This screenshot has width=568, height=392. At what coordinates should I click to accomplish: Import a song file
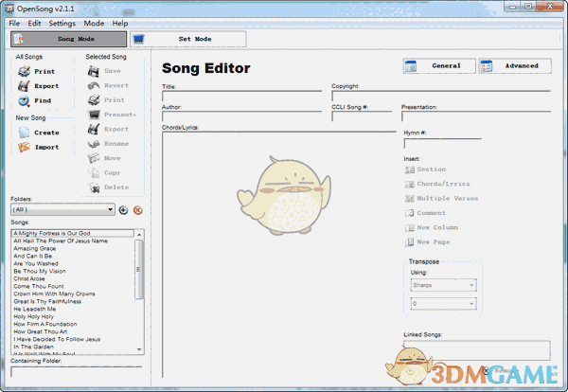[39, 147]
